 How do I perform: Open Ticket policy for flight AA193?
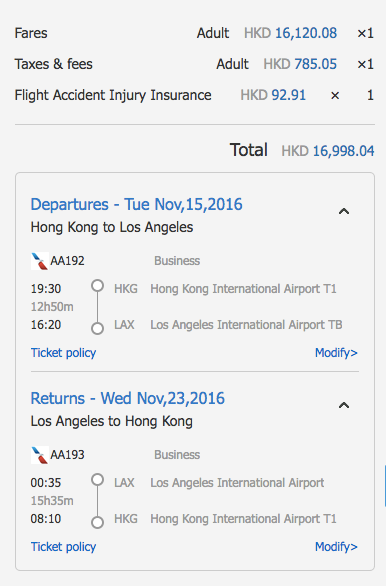pyautogui.click(x=63, y=547)
